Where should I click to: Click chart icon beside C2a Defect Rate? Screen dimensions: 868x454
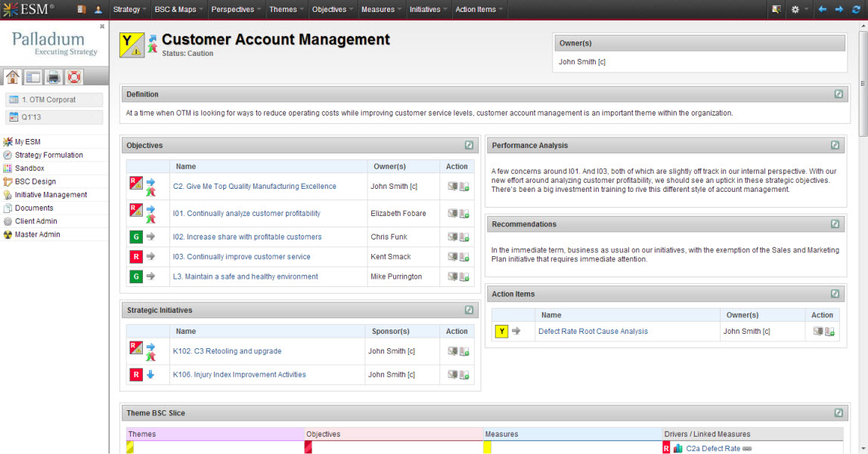[x=677, y=449]
